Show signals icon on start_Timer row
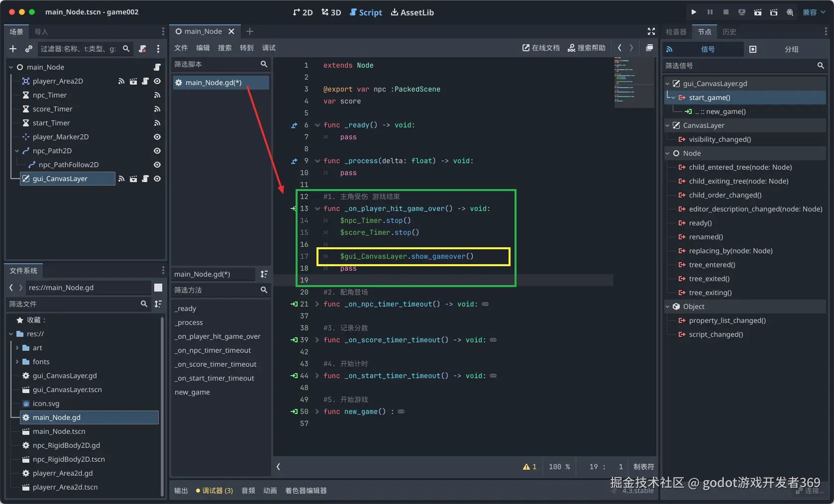Screen dimensions: 834x504 157,123
